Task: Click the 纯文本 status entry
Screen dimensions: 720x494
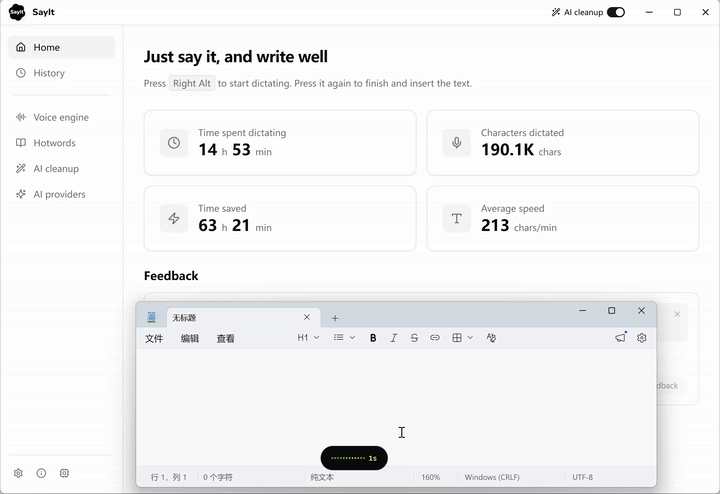Action: [322, 477]
